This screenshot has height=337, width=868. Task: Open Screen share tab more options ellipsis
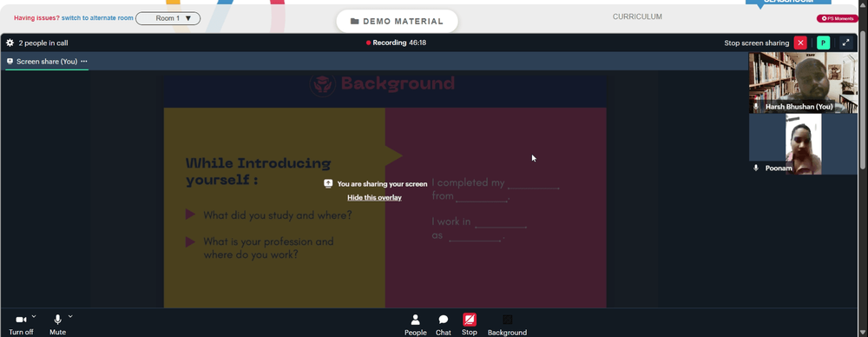coord(83,62)
